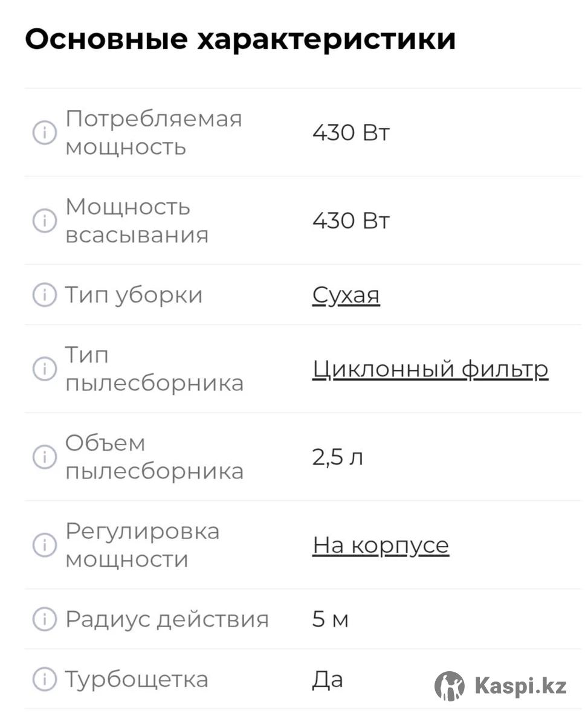Click the На корпусе link
Image resolution: width=588 pixels, height=725 pixels.
[380, 545]
